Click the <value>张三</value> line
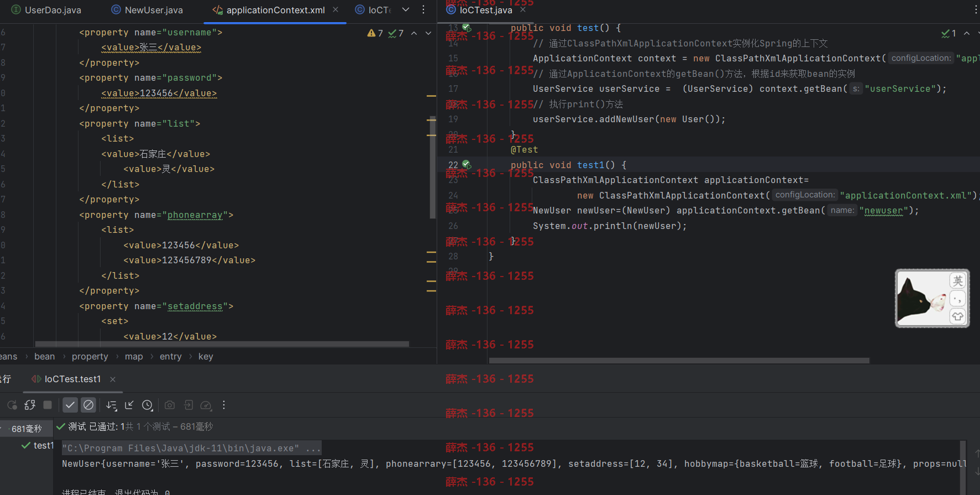 click(151, 48)
